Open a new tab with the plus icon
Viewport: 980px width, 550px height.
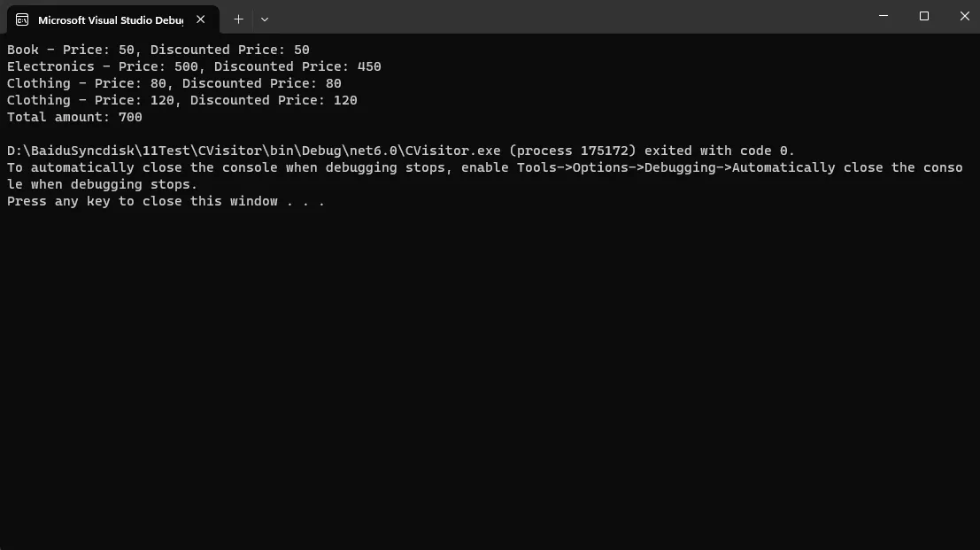238,19
